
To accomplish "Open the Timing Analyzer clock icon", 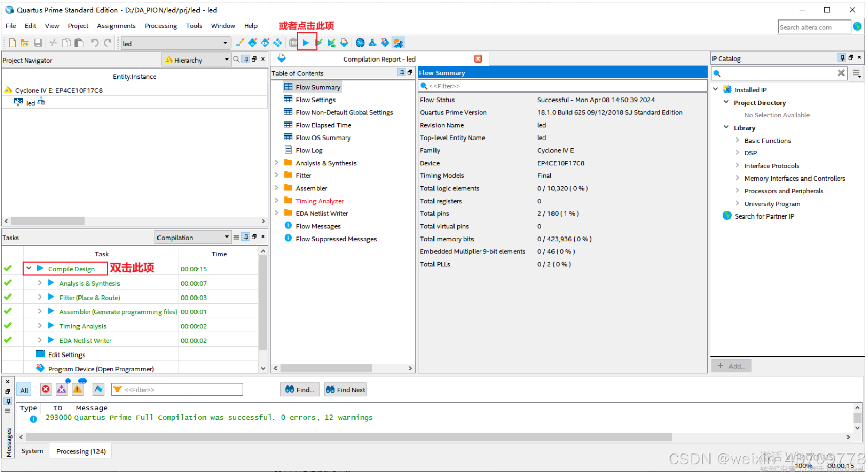I will [360, 43].
